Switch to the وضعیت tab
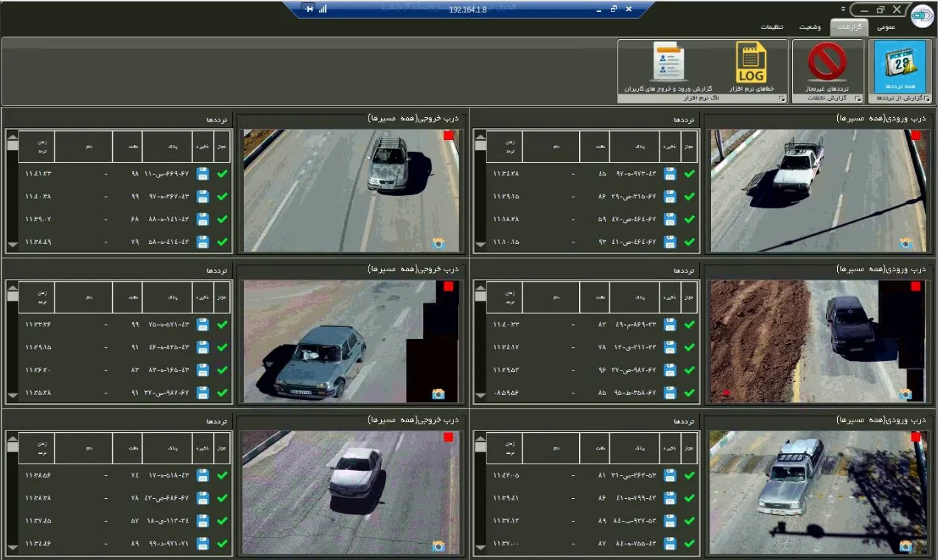The height and width of the screenshot is (560, 938). coord(811,27)
